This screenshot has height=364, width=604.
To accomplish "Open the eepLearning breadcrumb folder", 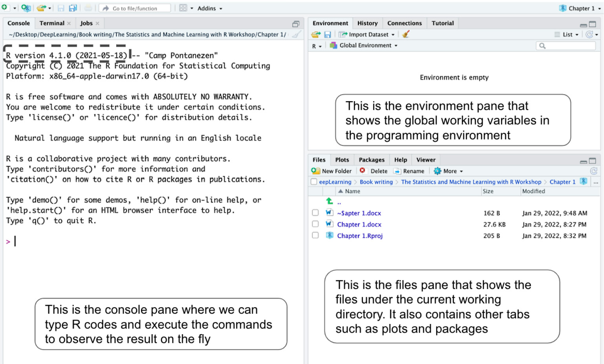I will click(335, 182).
